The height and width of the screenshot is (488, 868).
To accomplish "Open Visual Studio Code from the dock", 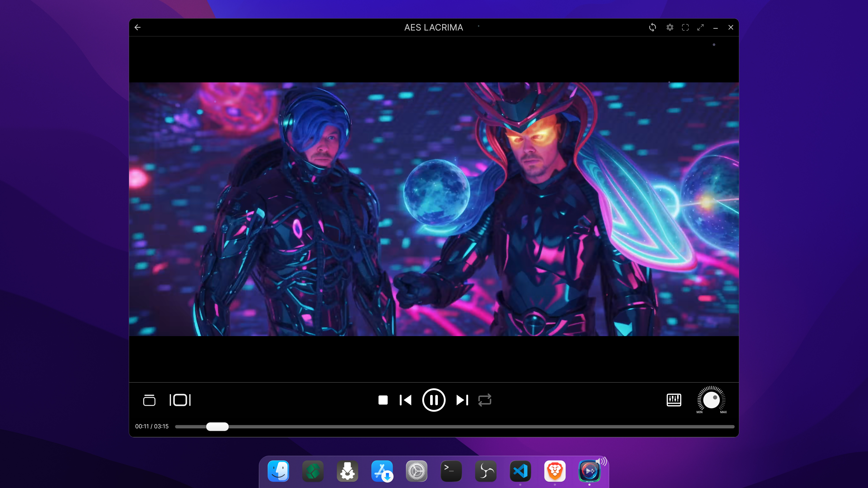I will click(520, 471).
